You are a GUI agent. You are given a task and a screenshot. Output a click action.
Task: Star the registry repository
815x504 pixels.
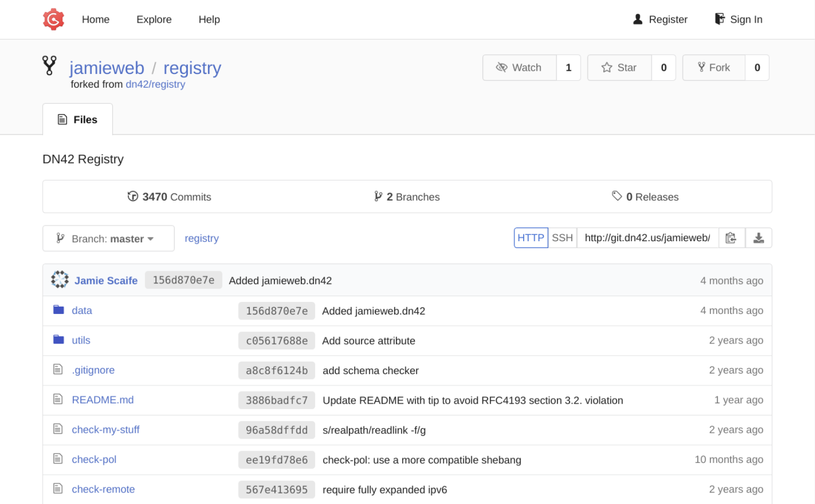(620, 68)
